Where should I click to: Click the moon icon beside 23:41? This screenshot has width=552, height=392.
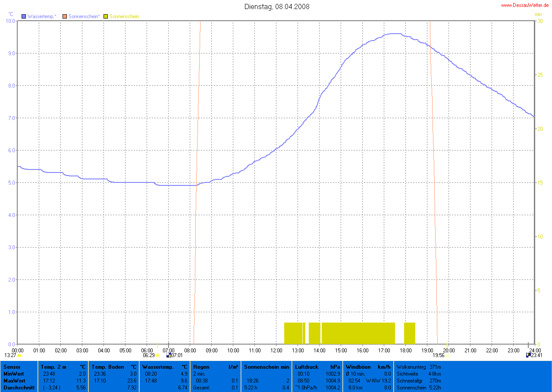click(528, 355)
